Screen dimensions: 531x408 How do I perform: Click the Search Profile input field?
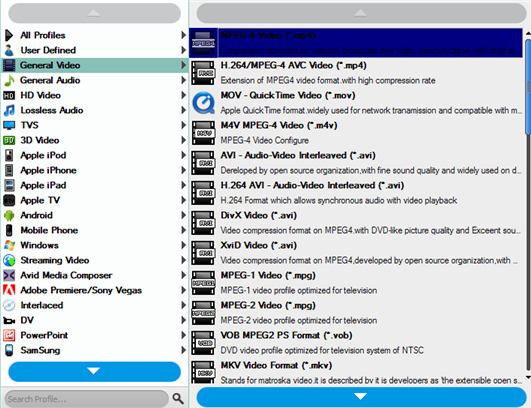[x=86, y=399]
